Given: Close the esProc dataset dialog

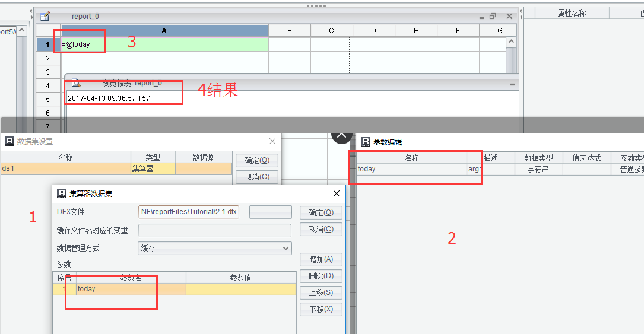Looking at the screenshot, I should pos(337,193).
